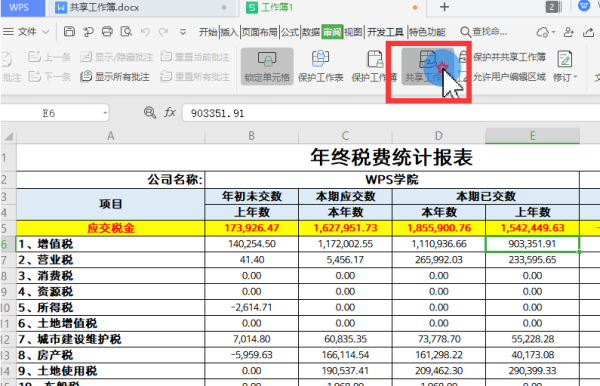
Task: Click the Print icon
Action: 107,31
